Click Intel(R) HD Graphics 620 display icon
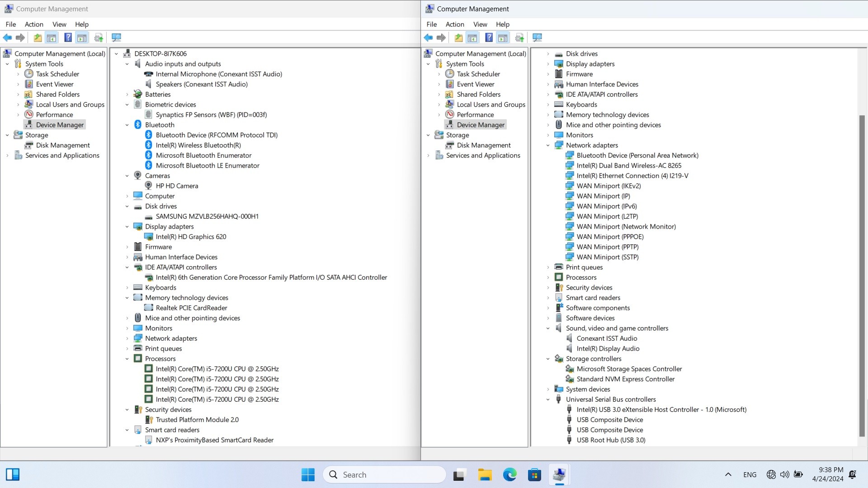 [x=148, y=237]
